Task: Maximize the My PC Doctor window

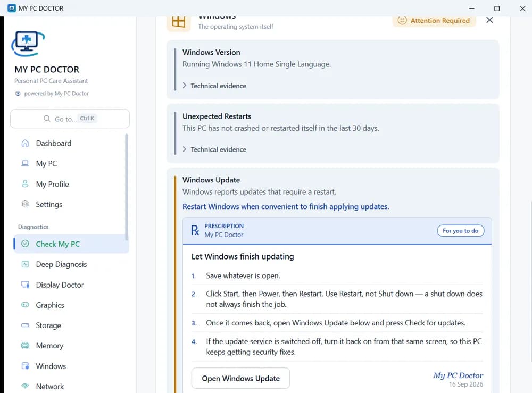Action: click(x=497, y=8)
